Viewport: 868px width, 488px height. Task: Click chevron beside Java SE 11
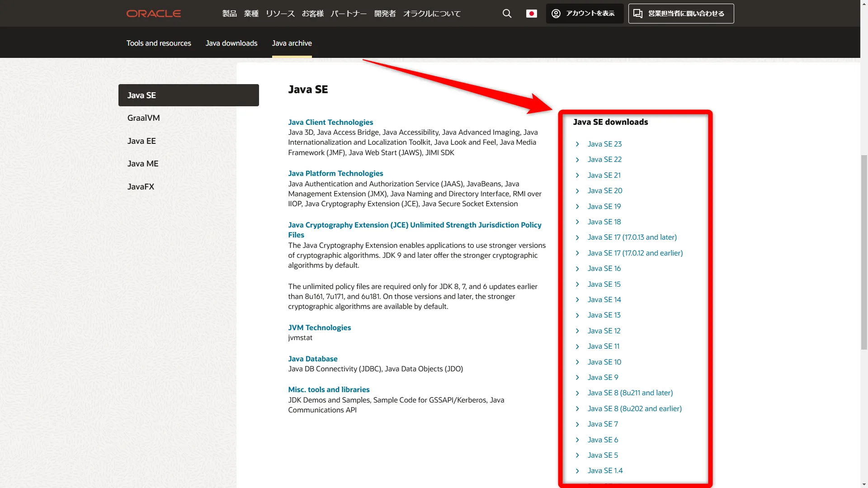click(577, 346)
